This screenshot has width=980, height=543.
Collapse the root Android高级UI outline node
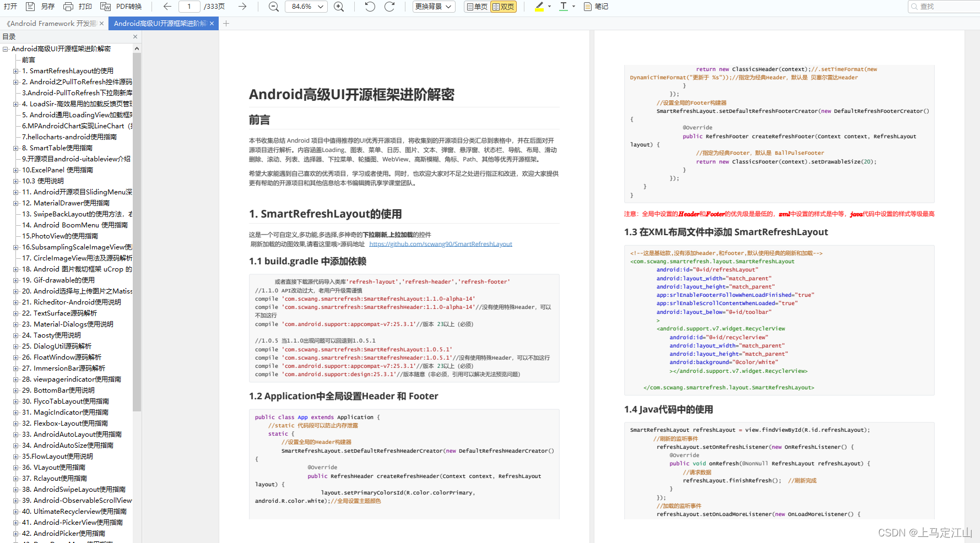point(6,49)
